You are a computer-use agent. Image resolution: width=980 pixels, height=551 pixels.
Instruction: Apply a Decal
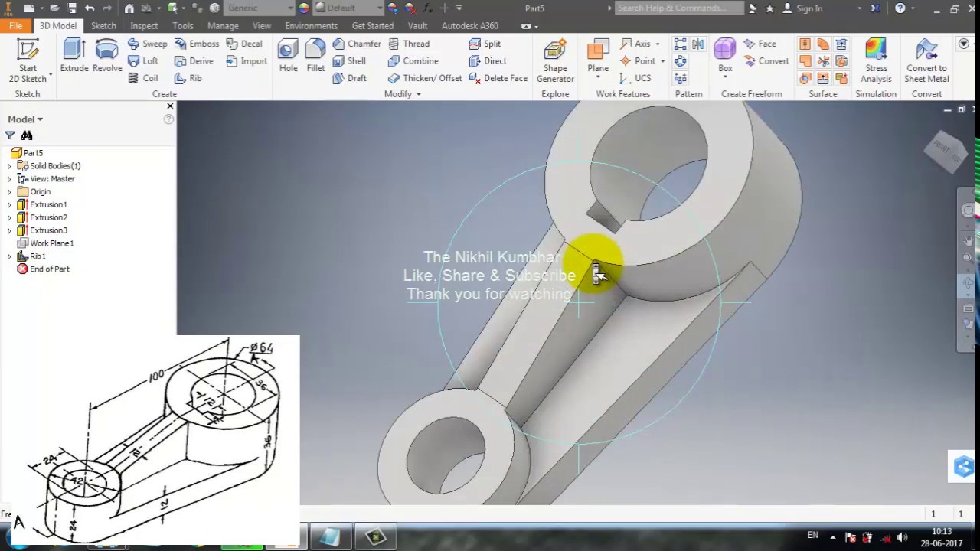tap(244, 44)
